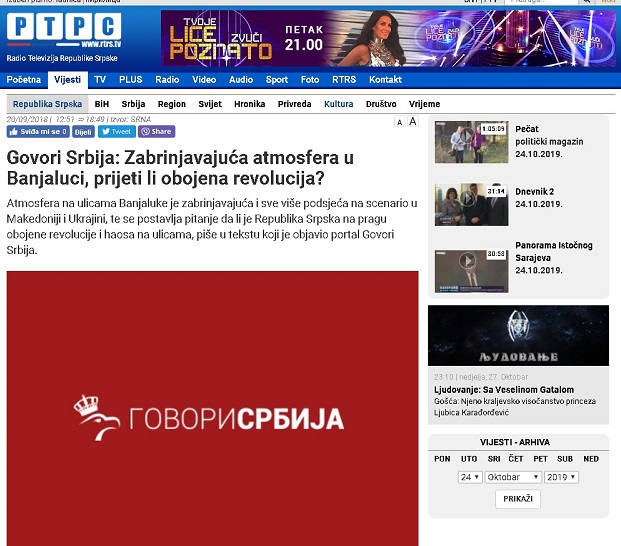Like the article with Sviđa mi se
This screenshot has width=621, height=546.
tap(38, 131)
